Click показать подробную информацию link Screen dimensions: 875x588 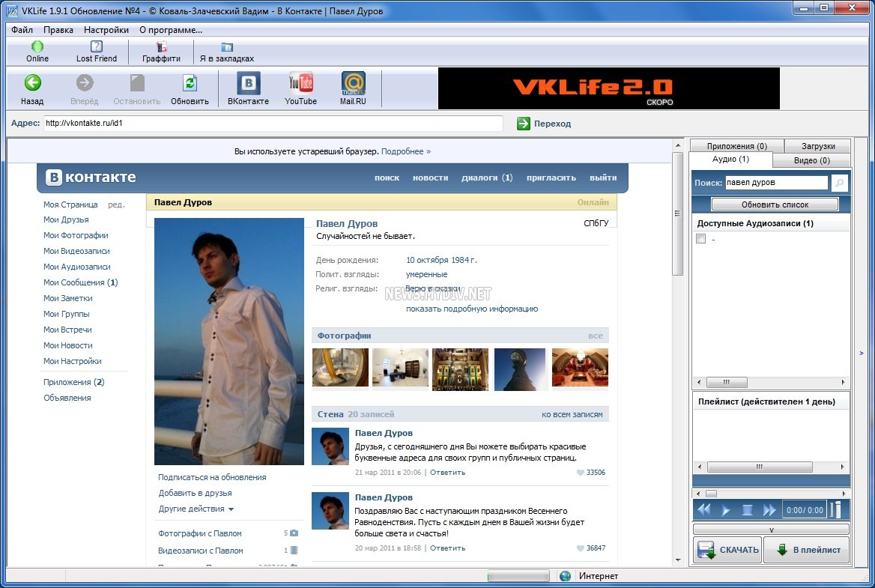point(471,309)
